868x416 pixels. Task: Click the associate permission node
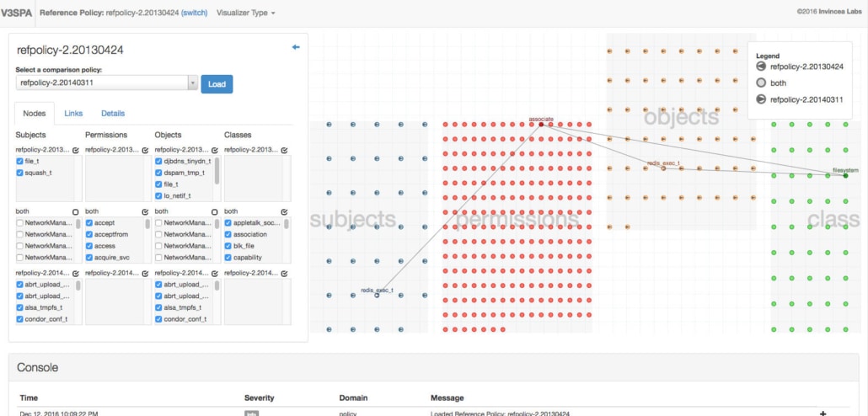pyautogui.click(x=542, y=125)
